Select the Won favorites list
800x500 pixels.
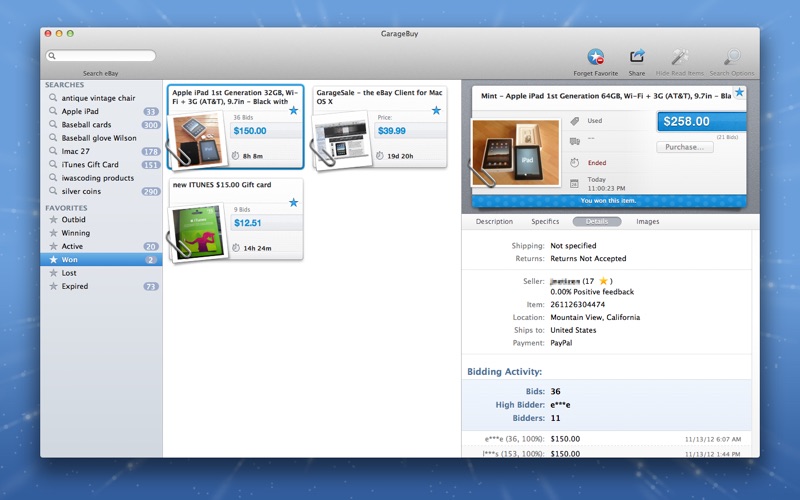click(x=101, y=259)
